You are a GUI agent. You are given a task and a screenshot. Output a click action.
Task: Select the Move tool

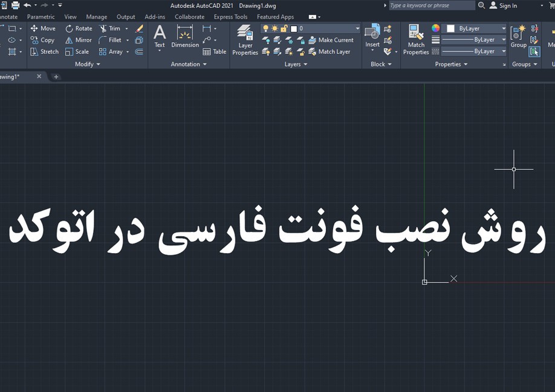43,28
